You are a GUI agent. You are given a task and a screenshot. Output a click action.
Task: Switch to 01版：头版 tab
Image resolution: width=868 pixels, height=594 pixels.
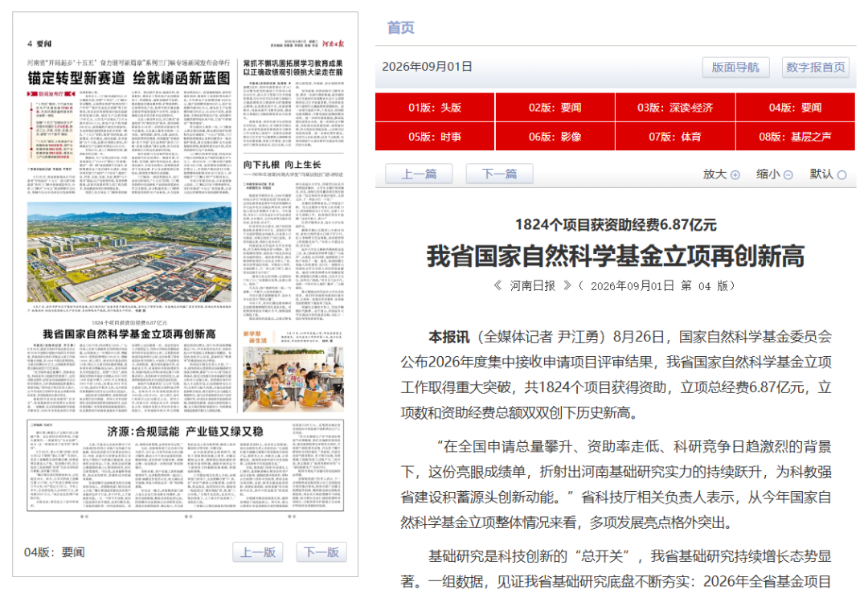[435, 108]
